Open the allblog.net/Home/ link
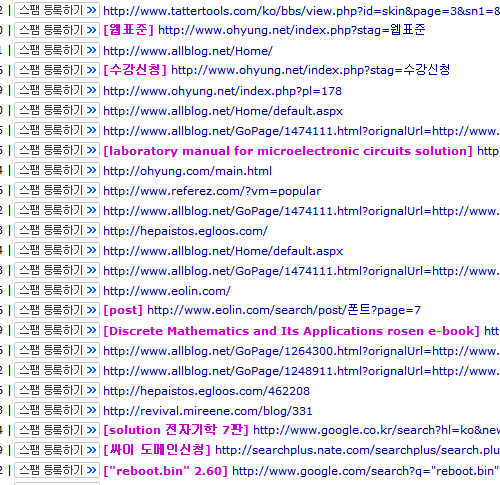 (188, 51)
